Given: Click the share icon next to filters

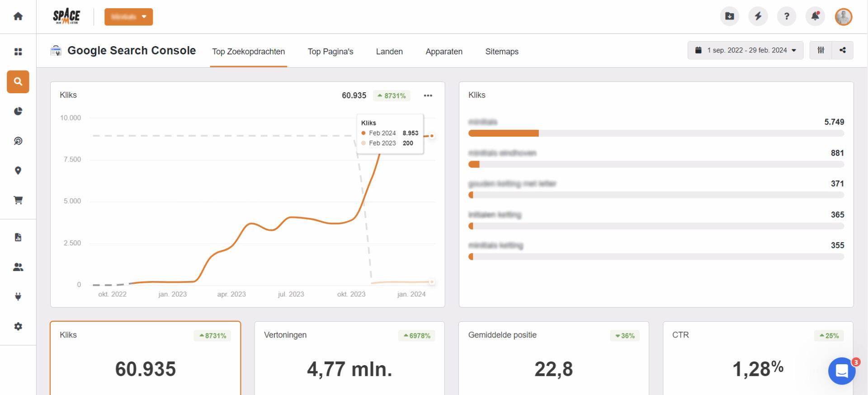Looking at the screenshot, I should coord(843,50).
